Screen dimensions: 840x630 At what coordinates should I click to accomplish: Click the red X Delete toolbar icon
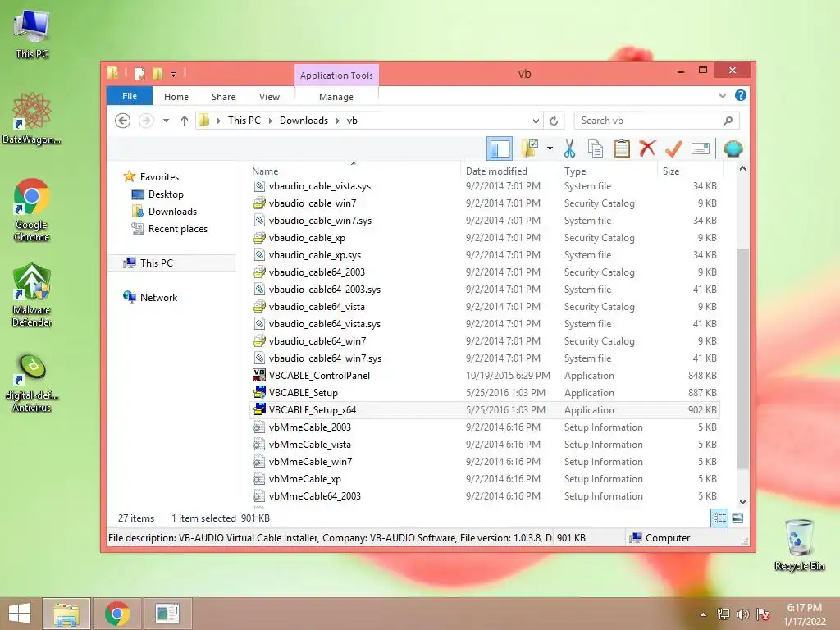point(647,148)
